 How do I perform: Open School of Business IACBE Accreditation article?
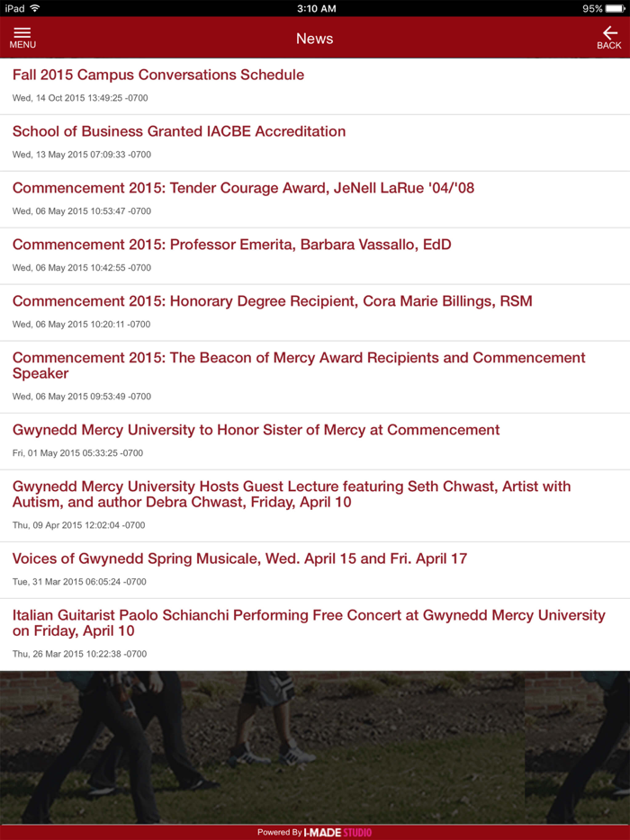pyautogui.click(x=178, y=131)
